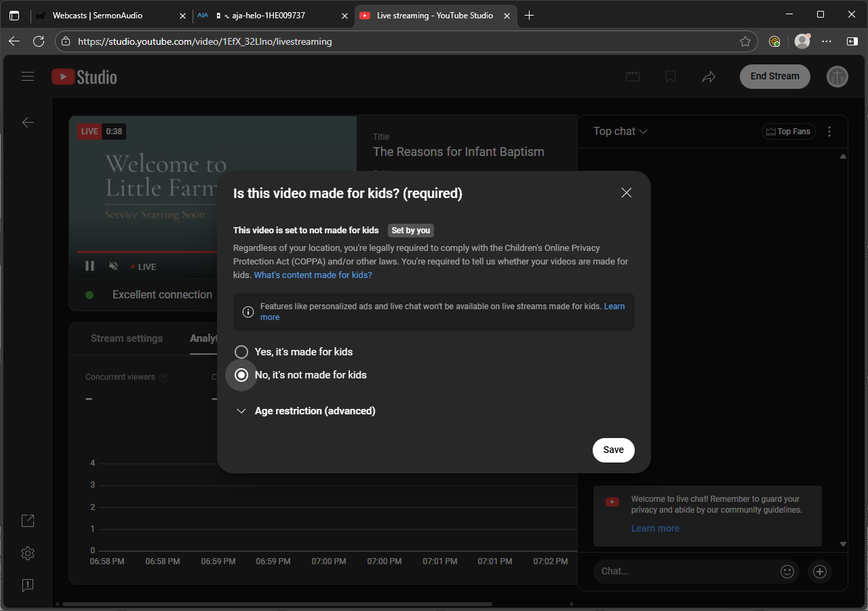Open What's content made for kids link
Image resolution: width=868 pixels, height=611 pixels.
[313, 275]
